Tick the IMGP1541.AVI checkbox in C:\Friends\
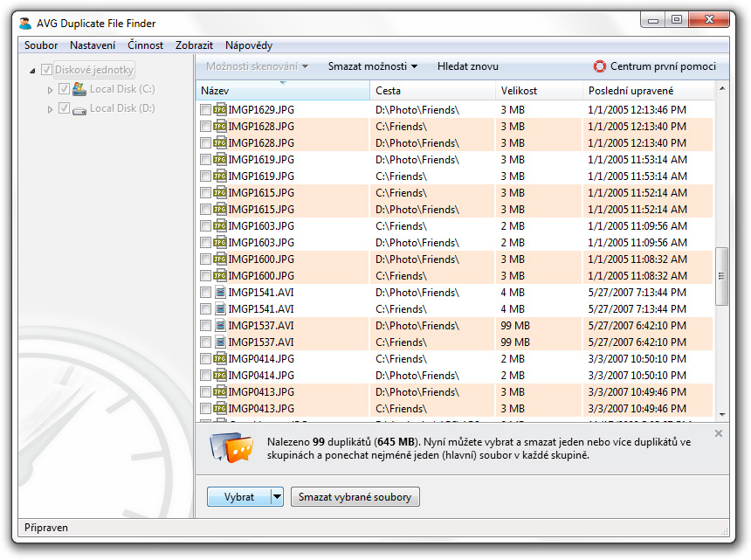This screenshot has height=560, width=751. pos(205,309)
